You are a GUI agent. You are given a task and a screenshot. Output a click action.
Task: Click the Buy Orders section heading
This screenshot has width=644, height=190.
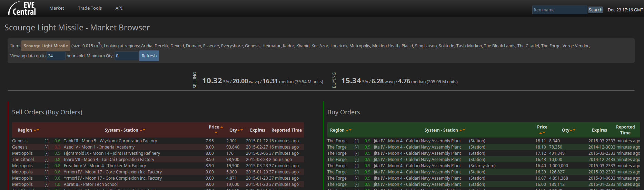click(344, 112)
